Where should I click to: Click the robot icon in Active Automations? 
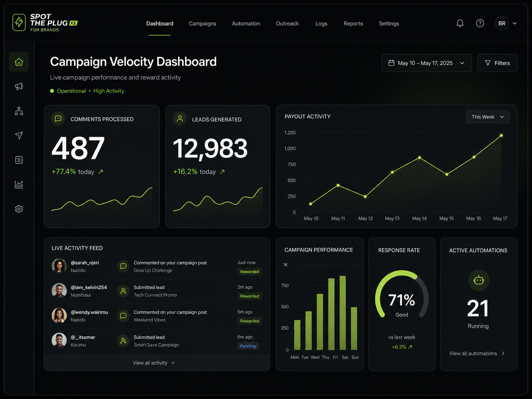pyautogui.click(x=479, y=280)
